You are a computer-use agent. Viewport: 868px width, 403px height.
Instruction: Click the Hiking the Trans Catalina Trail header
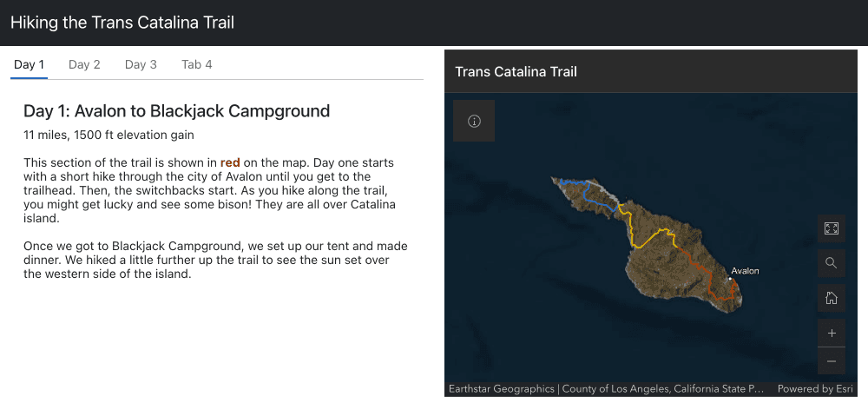click(122, 23)
